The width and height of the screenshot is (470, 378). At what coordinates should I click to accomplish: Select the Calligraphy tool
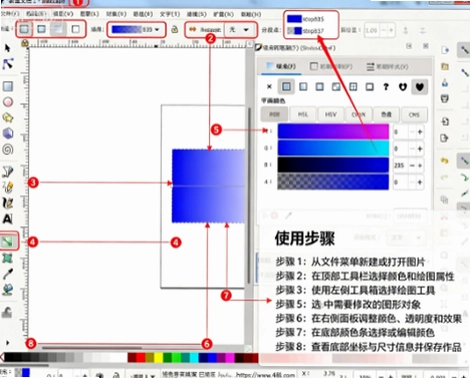[8, 203]
